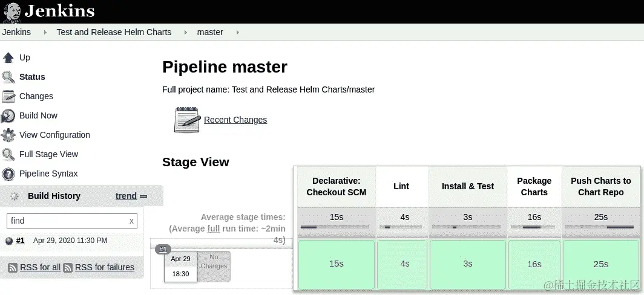Viewport: 644px width, 295px height.
Task: Click the Declarative: Checkout SCM column header
Action: (x=337, y=186)
